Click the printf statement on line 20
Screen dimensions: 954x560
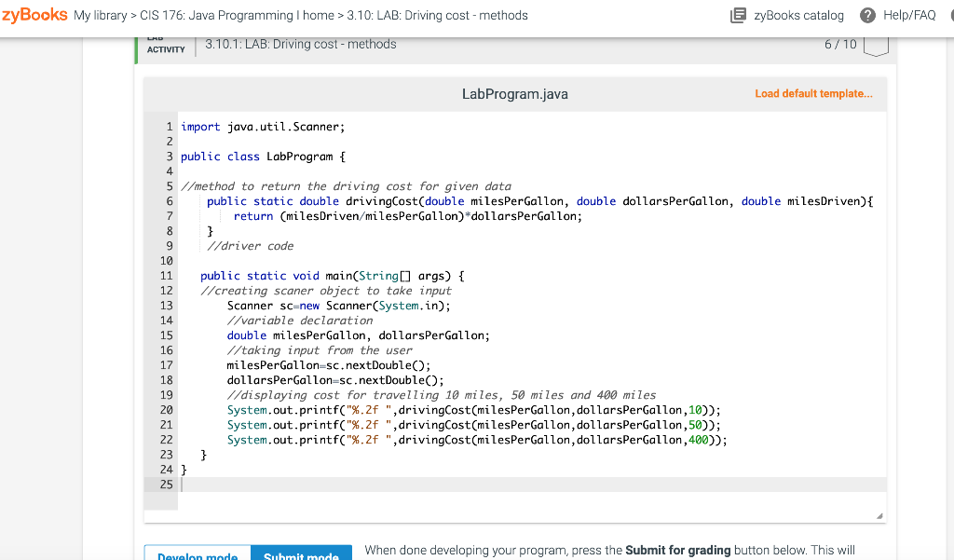point(466,409)
